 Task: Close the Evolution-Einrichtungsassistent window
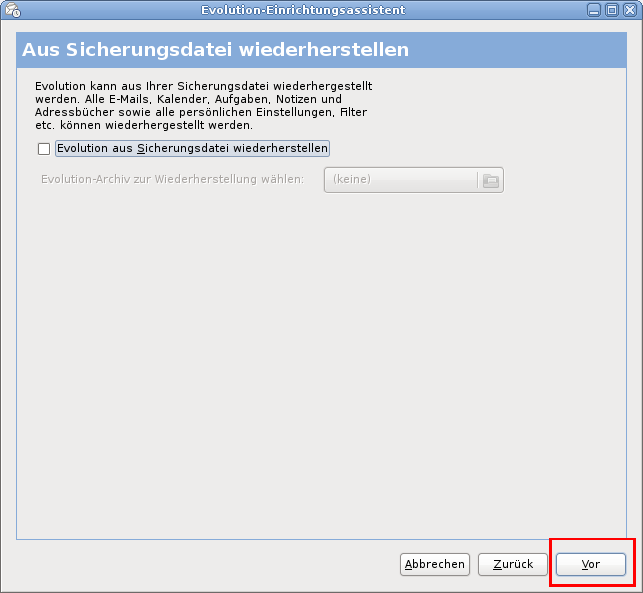629,10
